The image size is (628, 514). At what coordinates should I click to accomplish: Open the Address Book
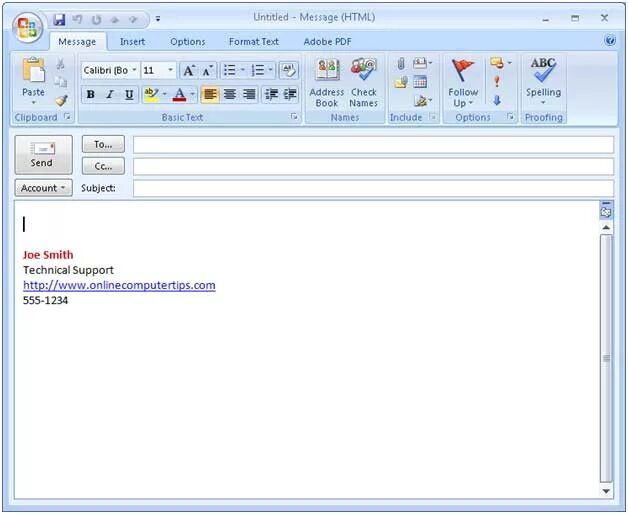(327, 83)
